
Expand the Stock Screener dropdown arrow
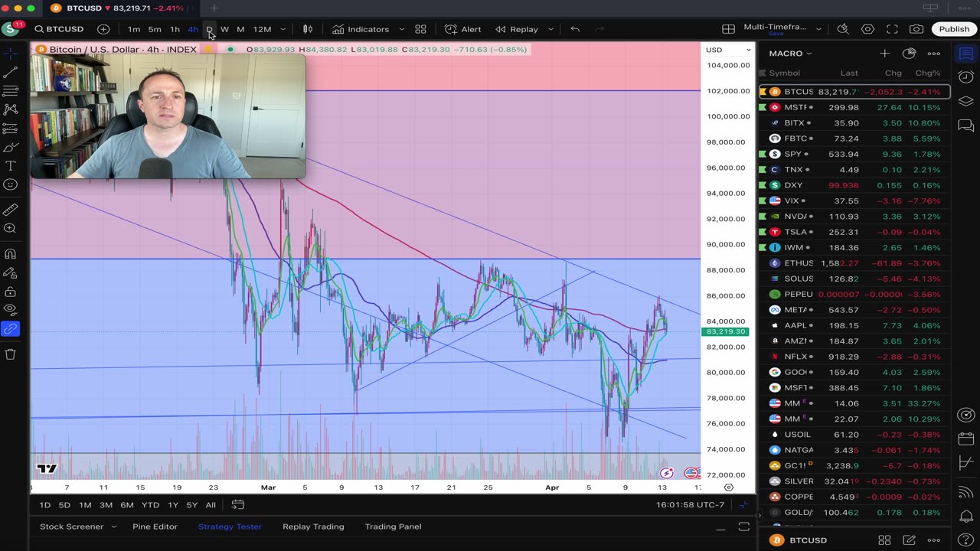click(114, 527)
